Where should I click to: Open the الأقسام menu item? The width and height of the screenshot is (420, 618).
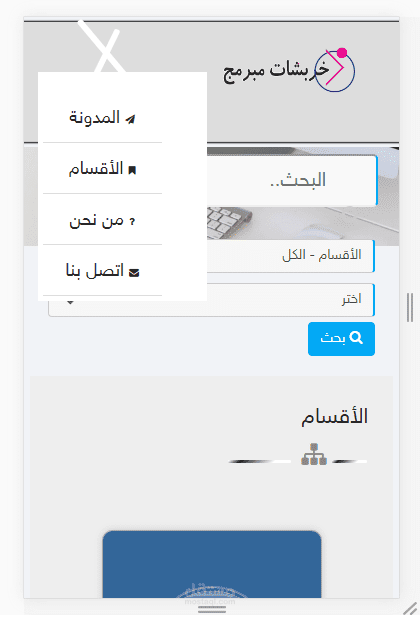(102, 169)
